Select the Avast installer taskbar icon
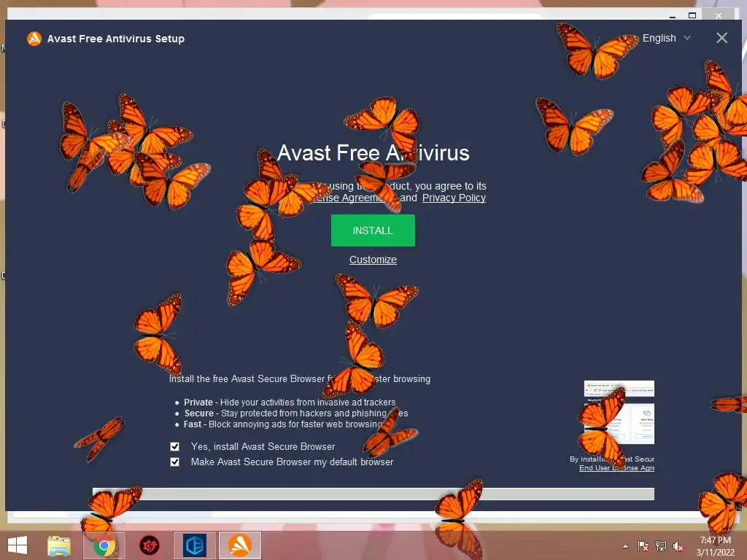 239,545
